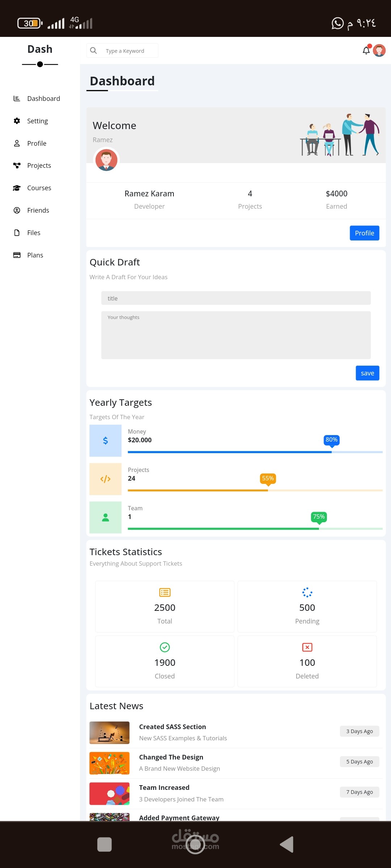391x868 pixels.
Task: Click the Team person icon
Action: tap(105, 518)
